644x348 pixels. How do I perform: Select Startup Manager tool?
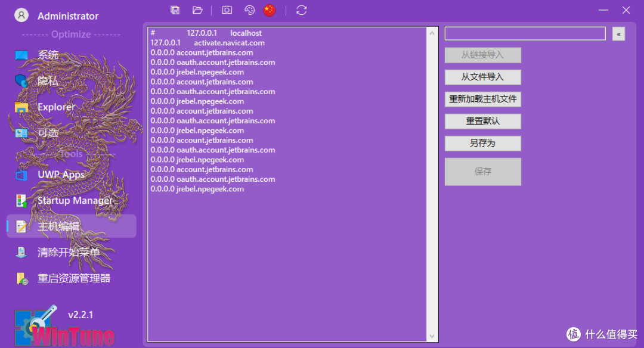tap(75, 200)
